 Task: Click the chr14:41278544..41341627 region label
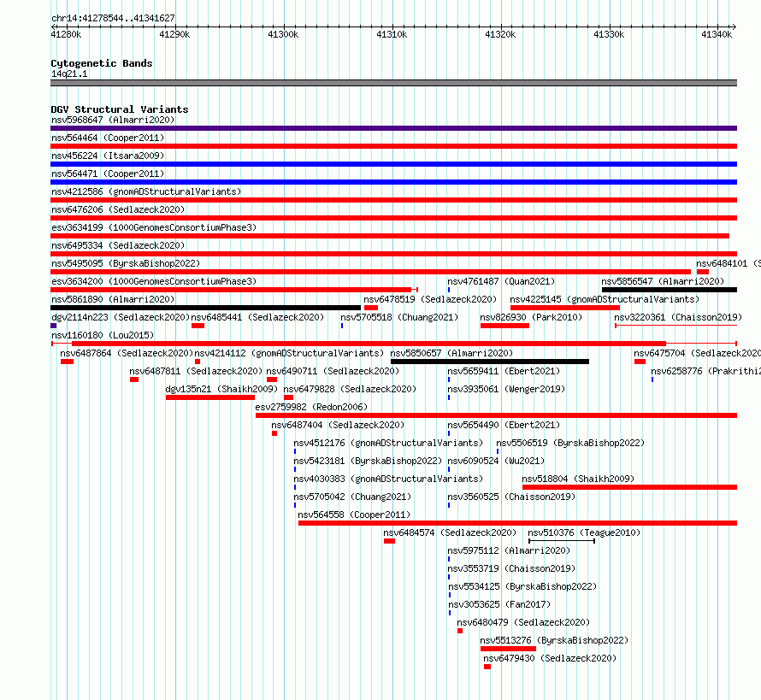(x=113, y=18)
